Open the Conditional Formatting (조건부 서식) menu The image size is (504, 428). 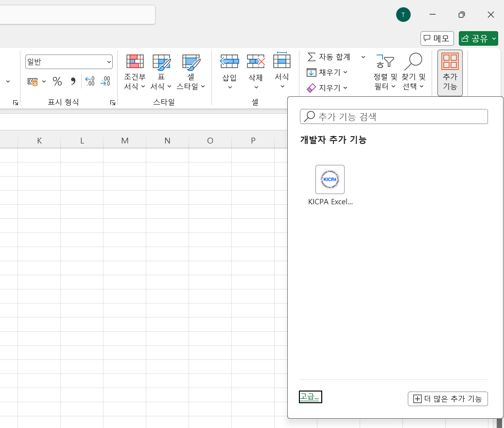point(135,72)
